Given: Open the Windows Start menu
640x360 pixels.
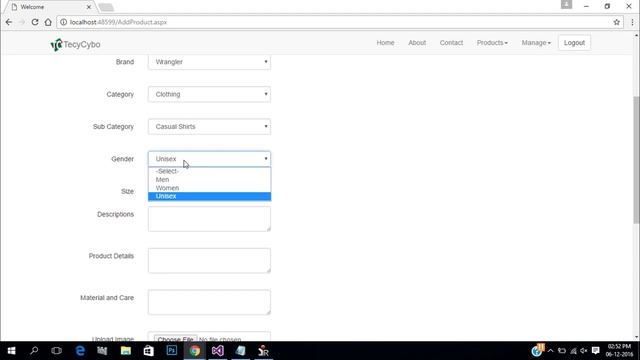Looking at the screenshot, I should click(x=11, y=351).
